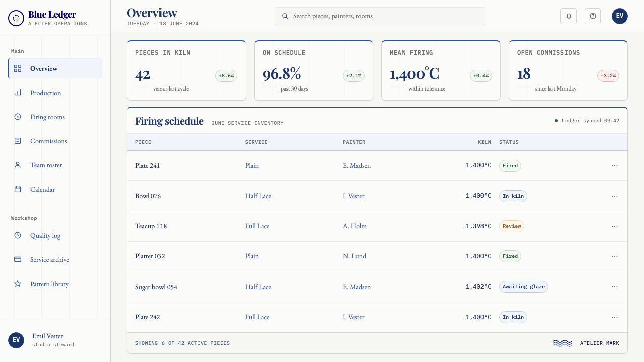Open the notifications bell
The width and height of the screenshot is (644, 362).
click(569, 16)
